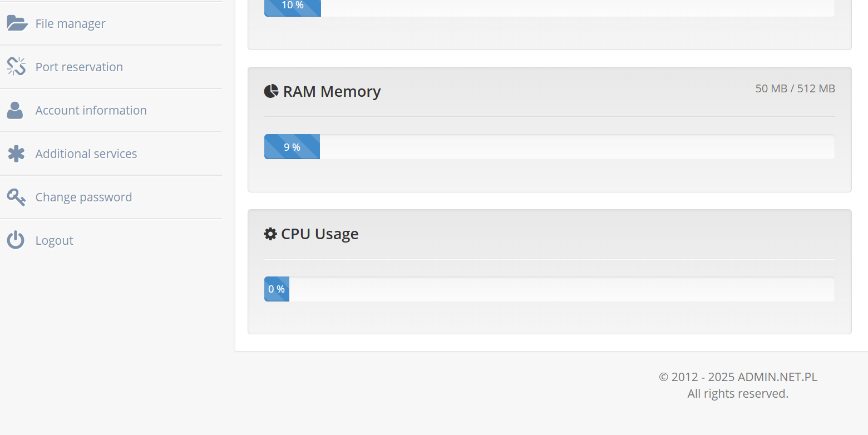Viewport: 868px width, 435px height.
Task: Click the ADMIN.NET.PL copyright footer text
Action: 738,377
